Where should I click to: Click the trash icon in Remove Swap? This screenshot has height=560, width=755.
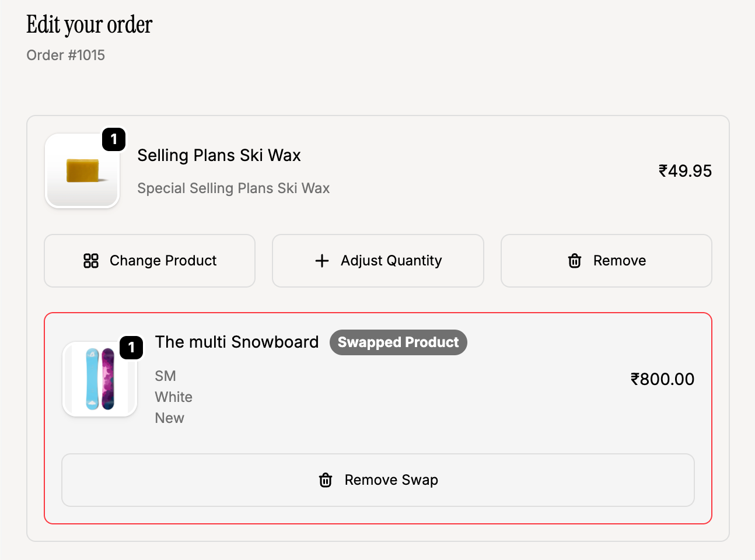[x=326, y=480]
